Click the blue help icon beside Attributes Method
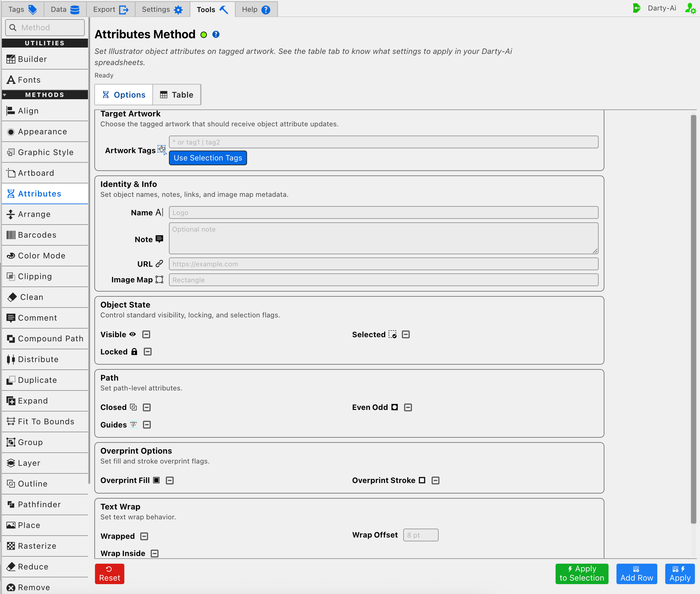 pos(216,34)
